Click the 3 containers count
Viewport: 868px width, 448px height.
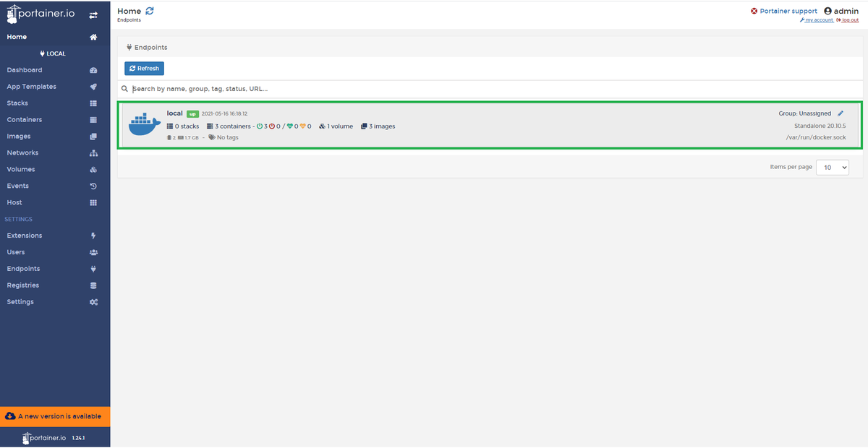[228, 126]
